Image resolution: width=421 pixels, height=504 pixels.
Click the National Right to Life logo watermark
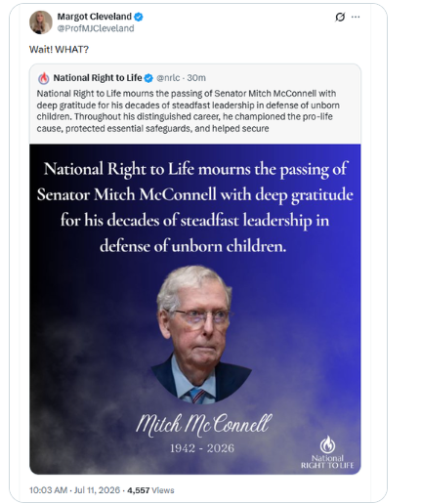[x=327, y=452]
